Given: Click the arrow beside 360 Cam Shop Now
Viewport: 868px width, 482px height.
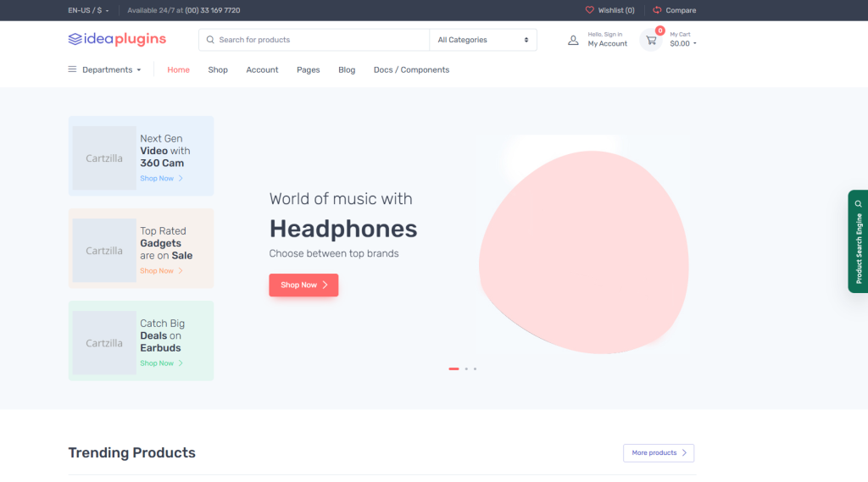Looking at the screenshot, I should click(181, 178).
